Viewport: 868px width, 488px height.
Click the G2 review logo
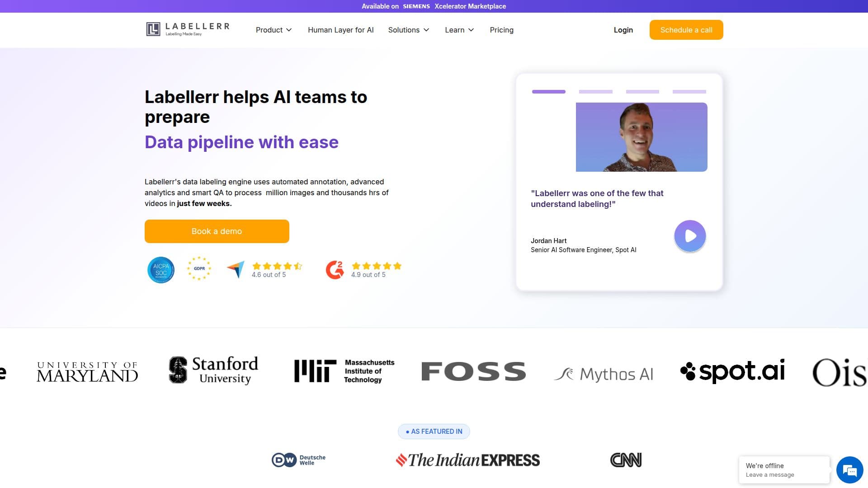[335, 270]
